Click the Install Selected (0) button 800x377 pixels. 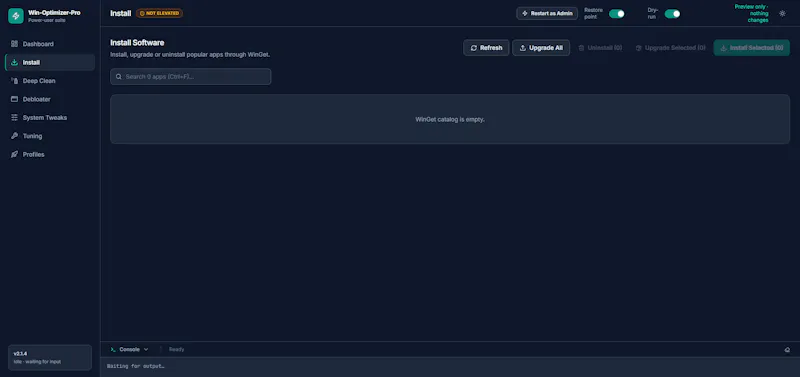click(752, 48)
